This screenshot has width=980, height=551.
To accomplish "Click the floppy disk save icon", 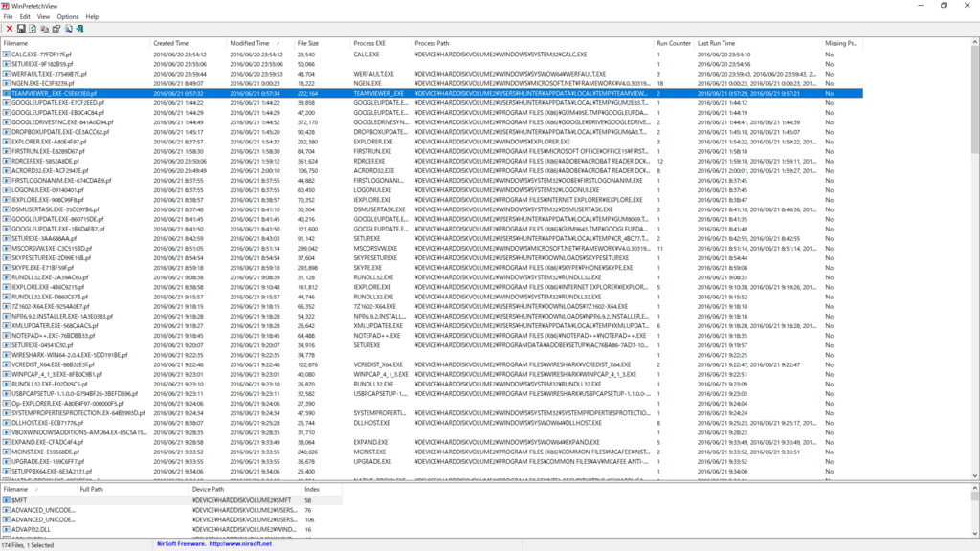I will click(21, 29).
